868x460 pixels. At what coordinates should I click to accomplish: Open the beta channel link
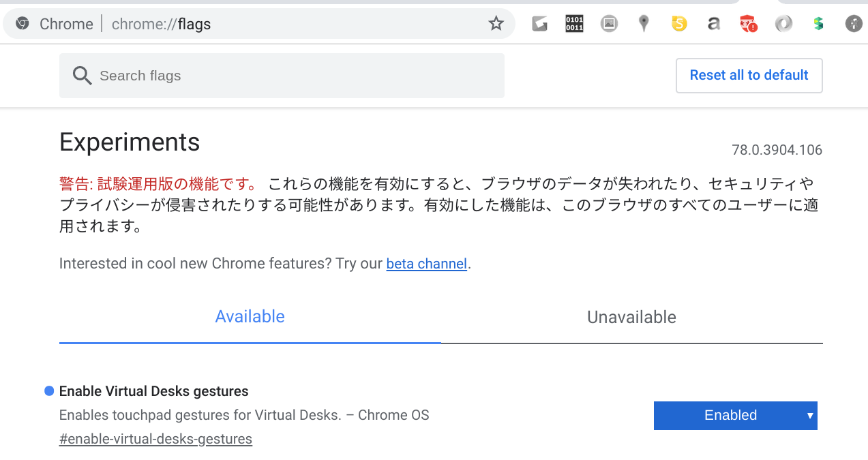pos(426,264)
